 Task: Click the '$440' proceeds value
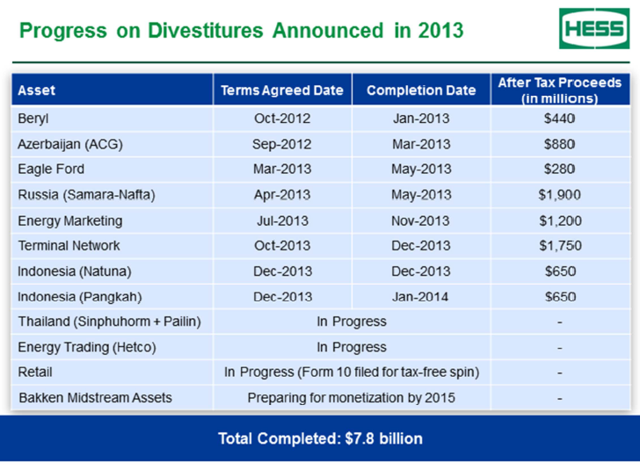pyautogui.click(x=560, y=119)
